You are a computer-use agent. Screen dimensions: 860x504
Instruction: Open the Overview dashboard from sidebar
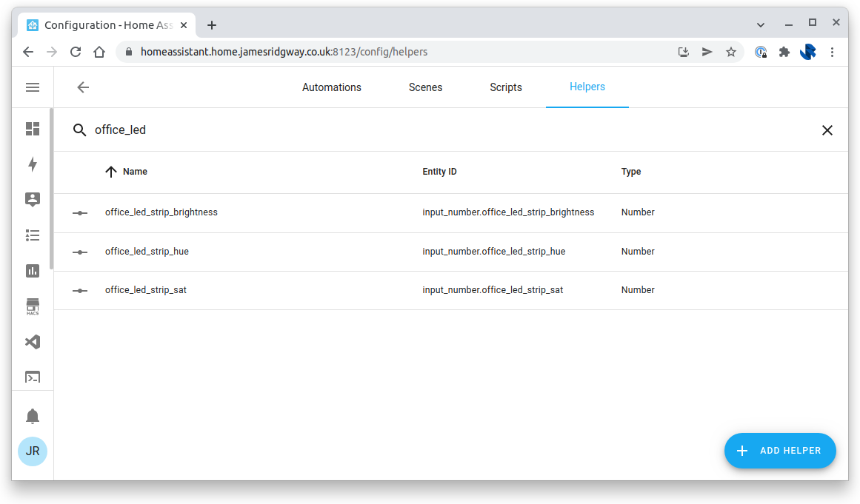[x=33, y=129]
